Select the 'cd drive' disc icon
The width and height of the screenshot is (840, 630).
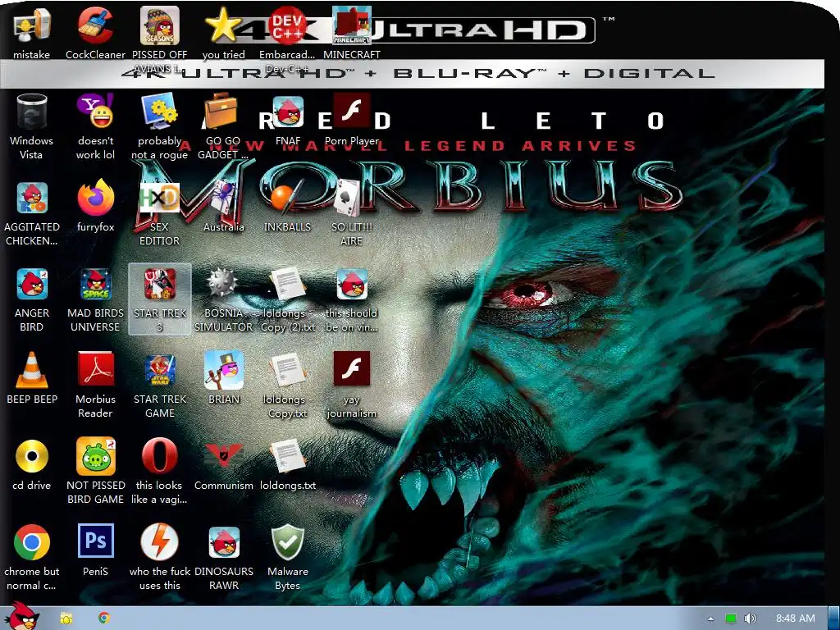[32, 456]
